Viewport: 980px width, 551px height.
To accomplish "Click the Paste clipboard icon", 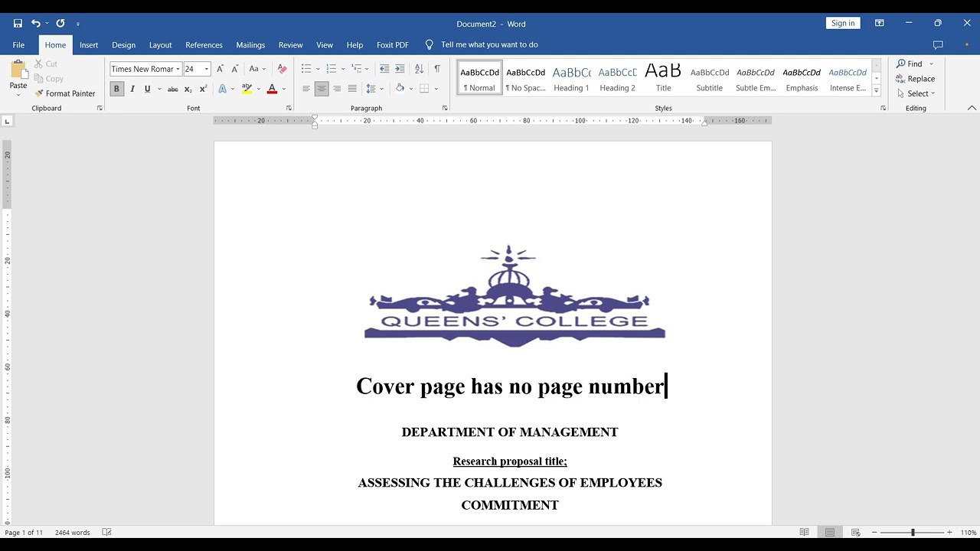I will click(18, 69).
